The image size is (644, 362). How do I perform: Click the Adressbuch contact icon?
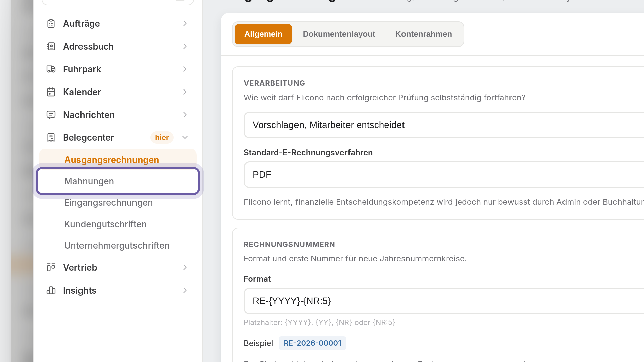click(x=51, y=46)
